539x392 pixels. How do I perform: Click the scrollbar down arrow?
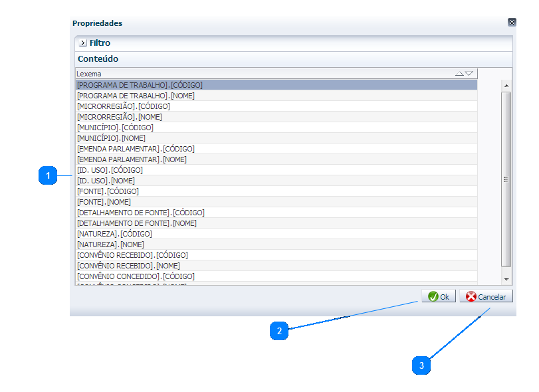[506, 279]
